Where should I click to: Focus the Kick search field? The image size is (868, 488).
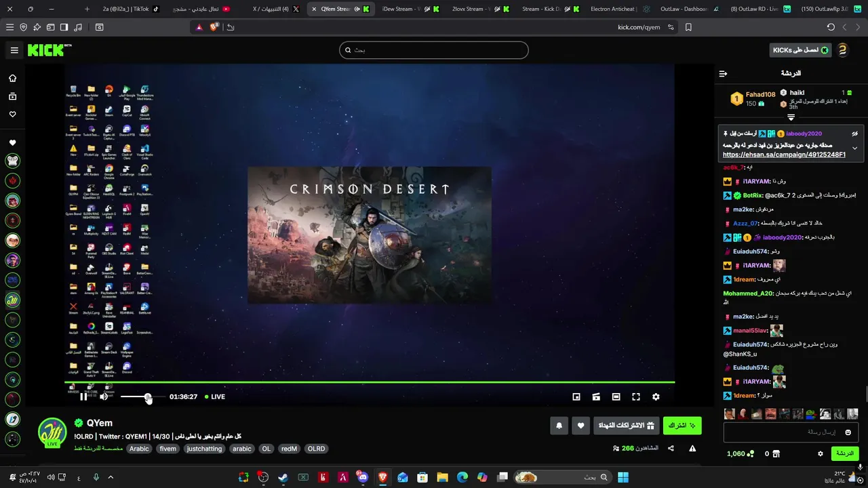[434, 50]
